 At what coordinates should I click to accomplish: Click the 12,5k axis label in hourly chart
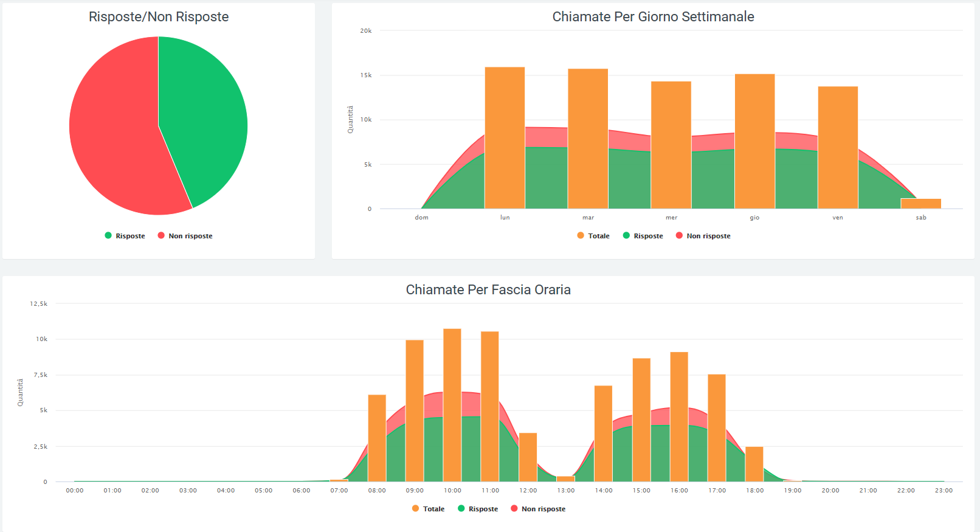pyautogui.click(x=39, y=303)
